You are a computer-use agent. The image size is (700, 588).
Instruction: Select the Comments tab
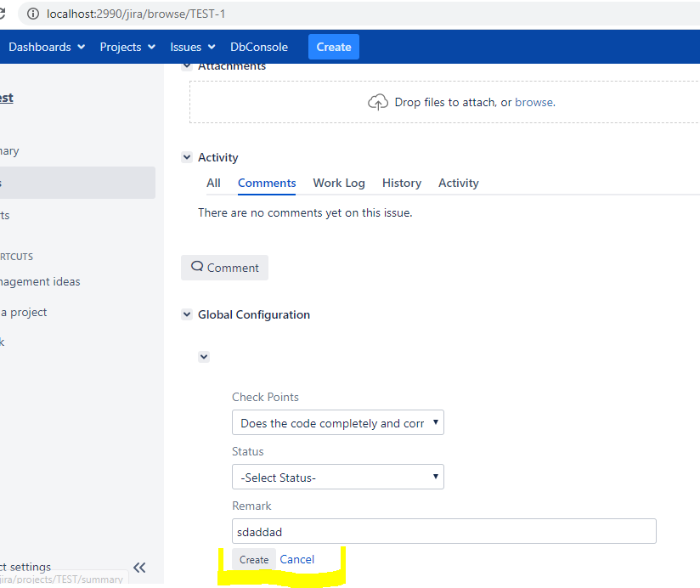(x=267, y=183)
